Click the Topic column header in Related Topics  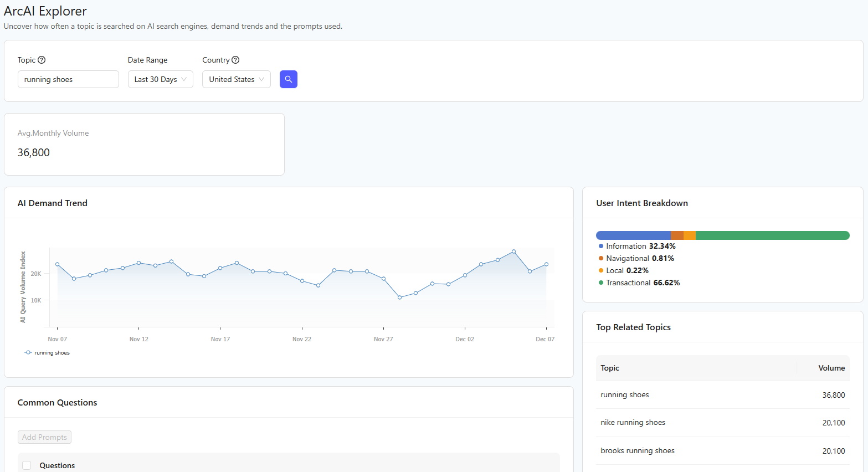tap(610, 368)
